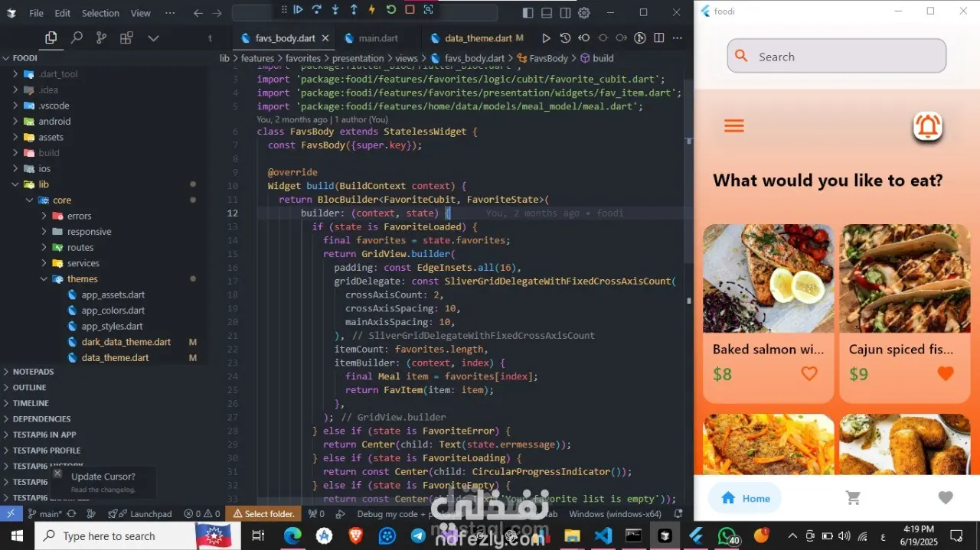The image size is (980, 550).
Task: Dismiss the Update Cursor notification
Action: coord(57,474)
